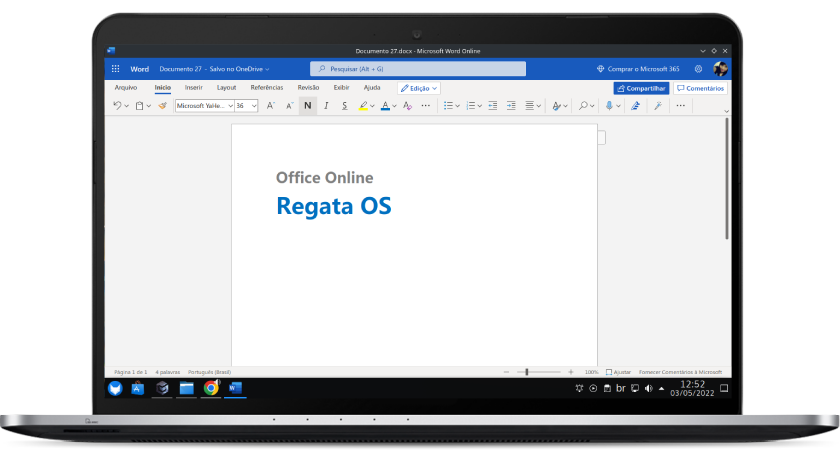Open the Comentários pane

700,88
